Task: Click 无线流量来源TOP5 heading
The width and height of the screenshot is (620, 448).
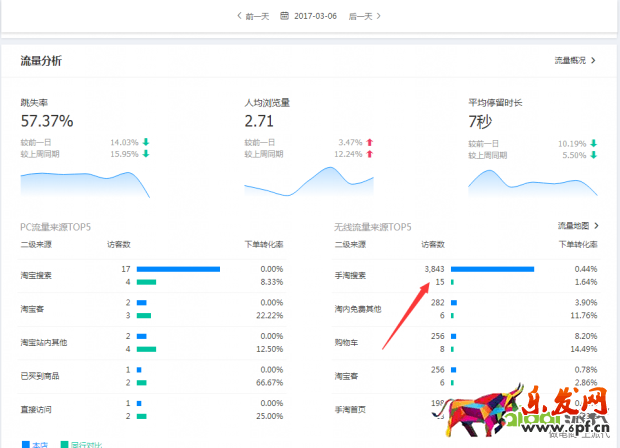Action: [372, 227]
